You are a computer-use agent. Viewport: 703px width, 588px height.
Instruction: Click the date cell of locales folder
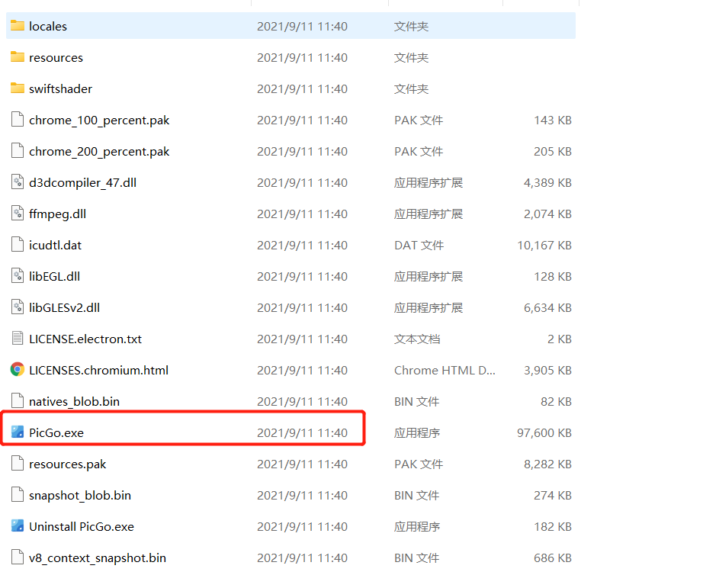[302, 27]
